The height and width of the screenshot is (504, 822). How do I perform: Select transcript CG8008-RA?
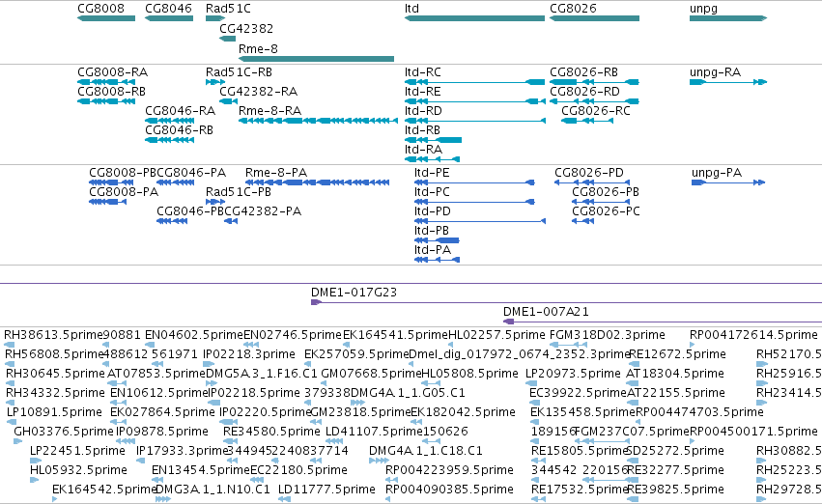[x=106, y=82]
